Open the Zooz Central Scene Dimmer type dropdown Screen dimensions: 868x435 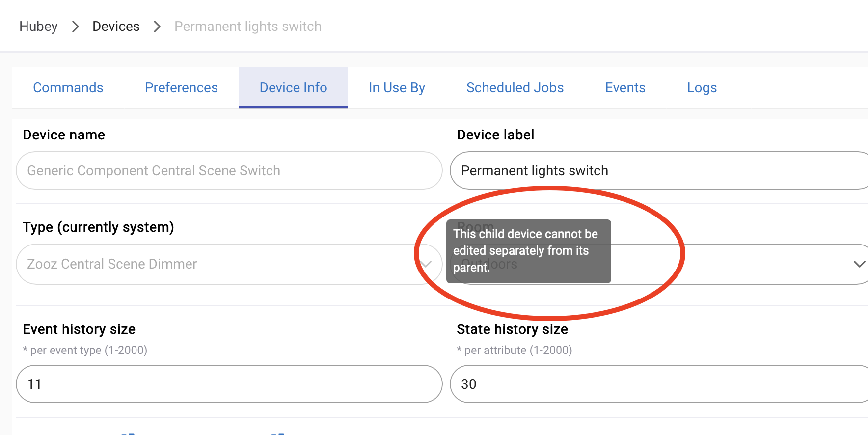click(x=216, y=264)
